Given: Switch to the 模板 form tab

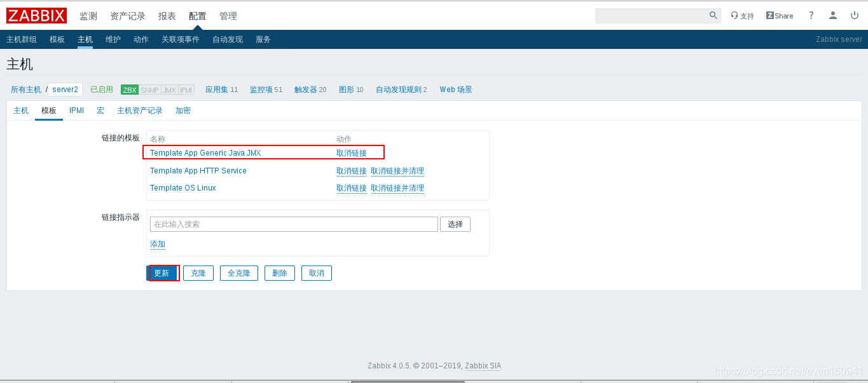Looking at the screenshot, I should [49, 111].
